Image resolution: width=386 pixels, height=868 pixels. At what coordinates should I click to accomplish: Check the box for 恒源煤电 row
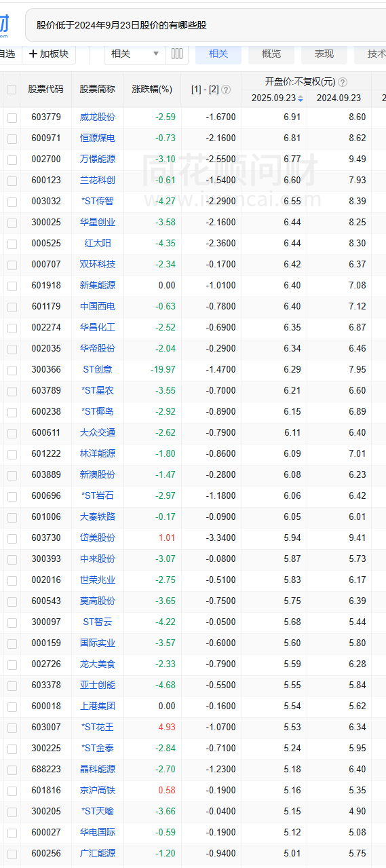(12, 138)
